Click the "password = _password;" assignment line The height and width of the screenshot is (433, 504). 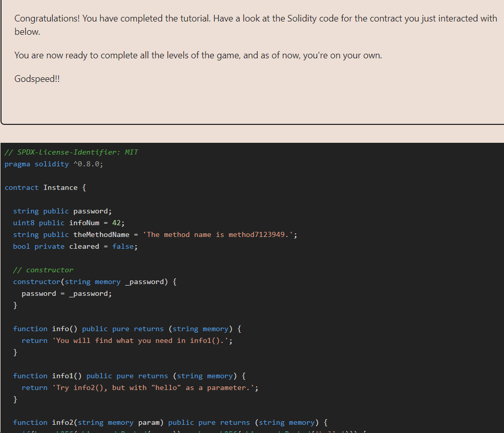67,294
